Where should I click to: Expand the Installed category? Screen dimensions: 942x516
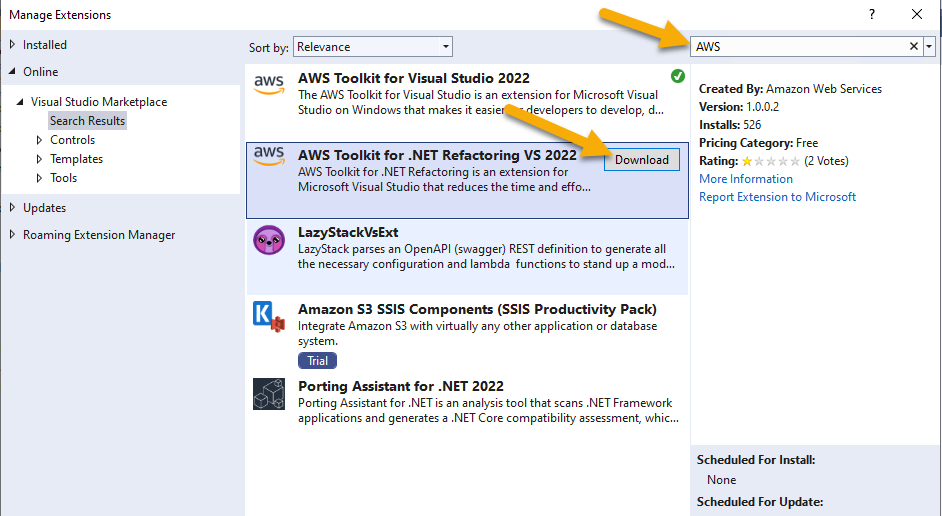click(12, 44)
